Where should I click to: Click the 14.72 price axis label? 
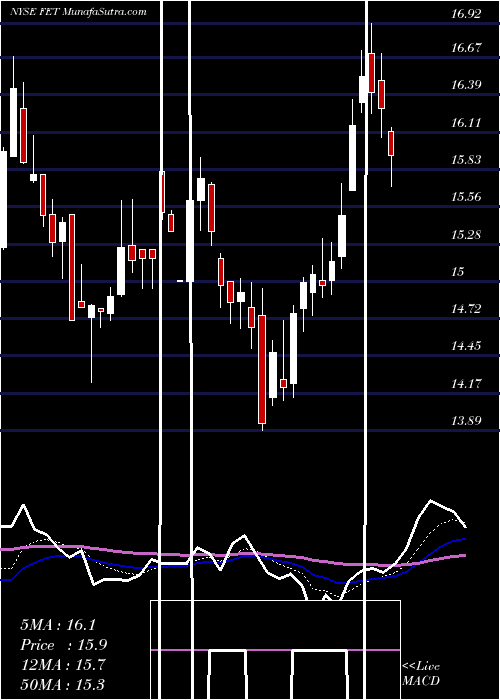pyautogui.click(x=466, y=308)
